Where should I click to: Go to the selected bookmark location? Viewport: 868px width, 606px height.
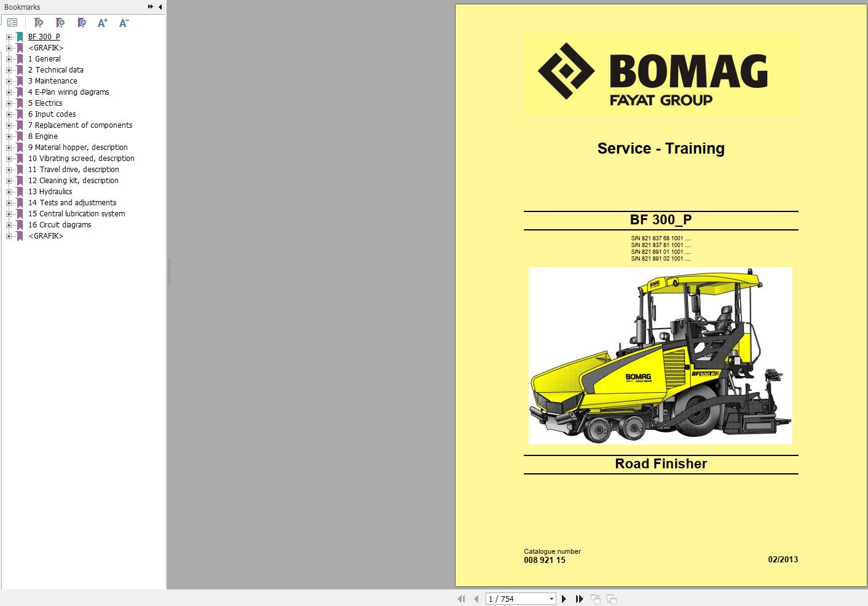[81, 22]
